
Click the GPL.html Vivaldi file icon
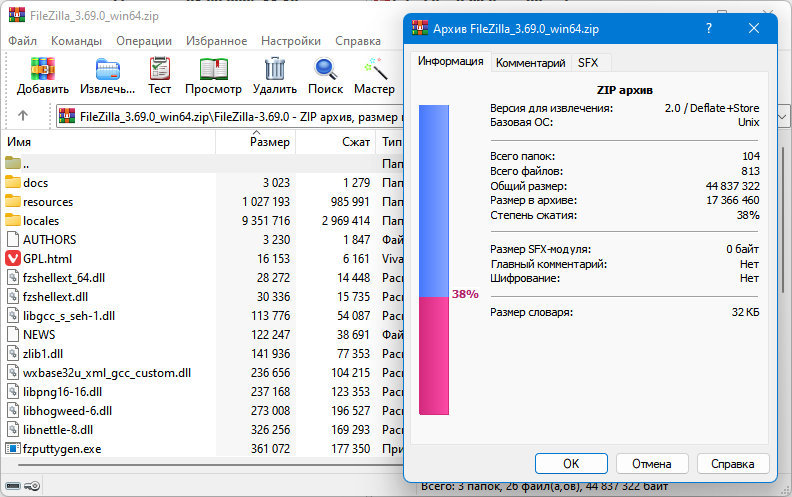[13, 259]
